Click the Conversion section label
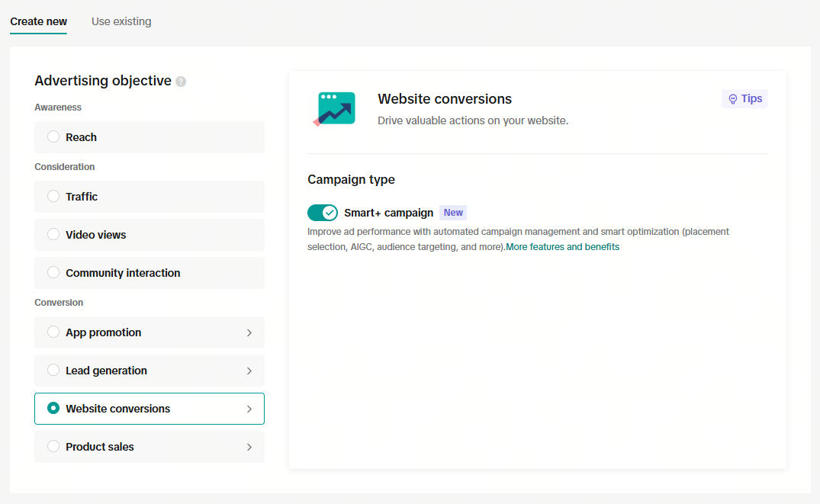820x504 pixels. pos(59,303)
